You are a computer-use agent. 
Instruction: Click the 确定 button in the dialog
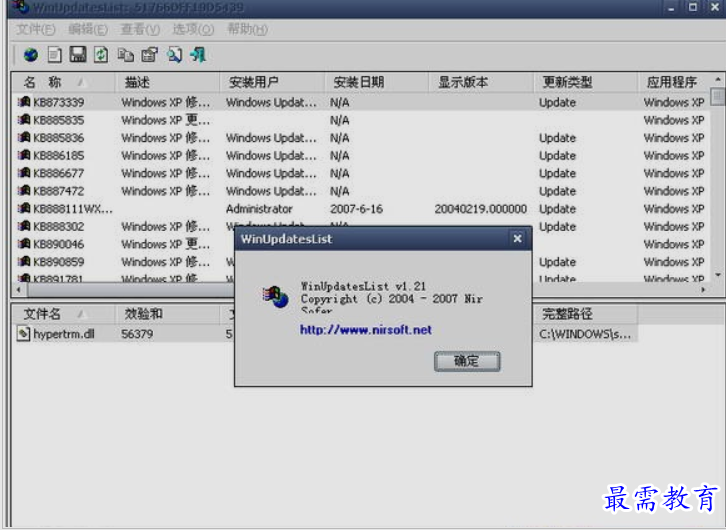tap(467, 361)
